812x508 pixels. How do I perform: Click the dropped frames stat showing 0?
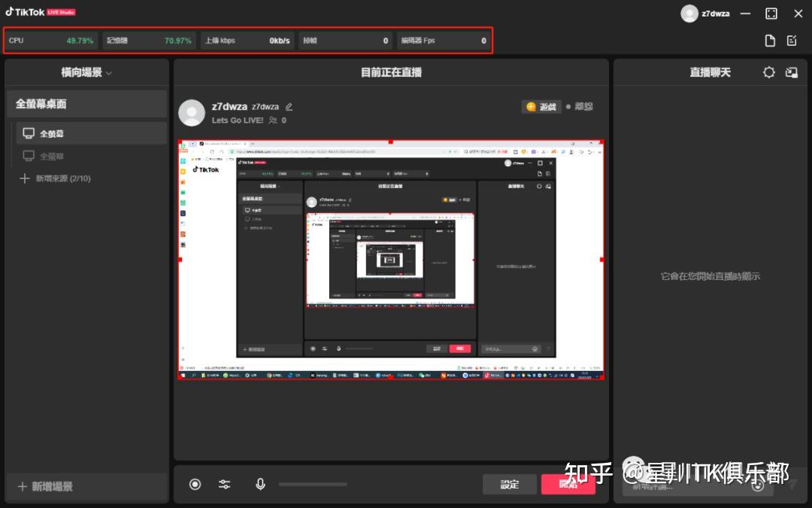(x=345, y=41)
